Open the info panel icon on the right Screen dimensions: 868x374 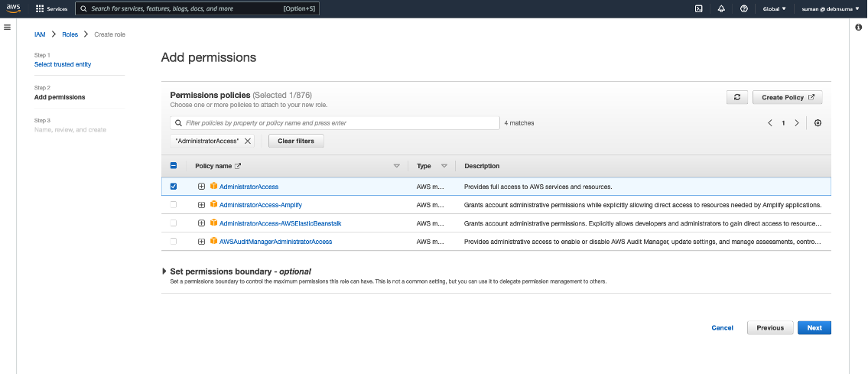point(859,27)
